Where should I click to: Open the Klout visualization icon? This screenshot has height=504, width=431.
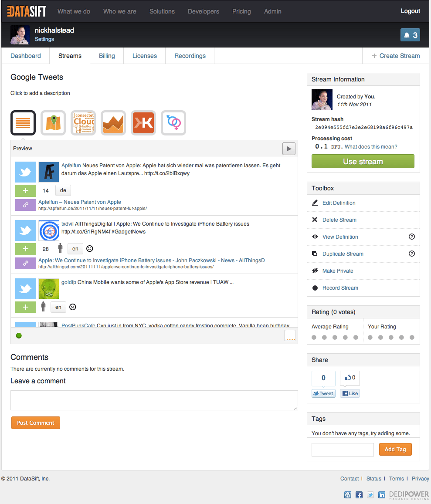143,123
